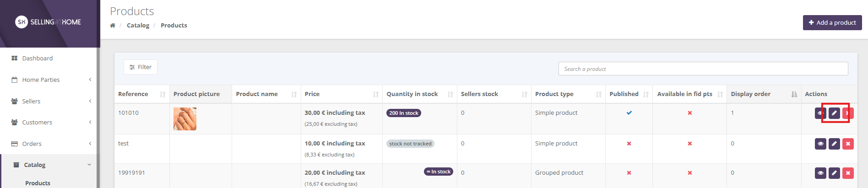Click the Add a product button
Viewport: 868px width, 188px height.
(x=832, y=22)
